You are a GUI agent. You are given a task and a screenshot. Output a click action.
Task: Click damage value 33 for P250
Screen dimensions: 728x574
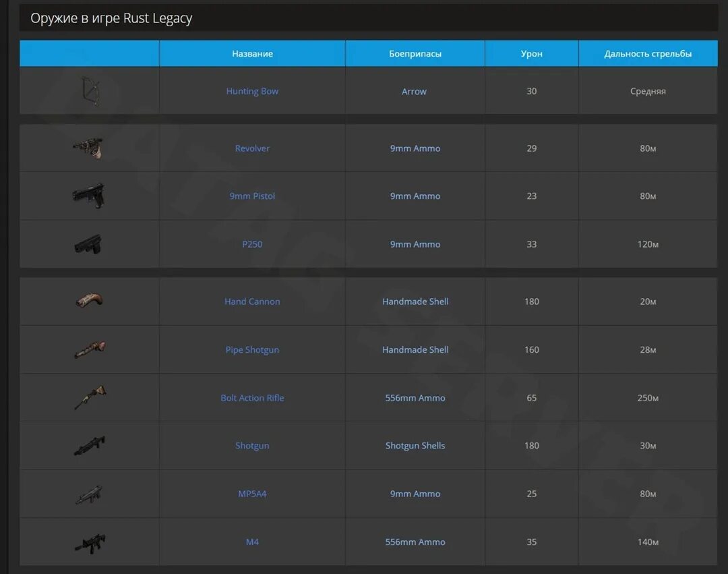click(x=532, y=244)
